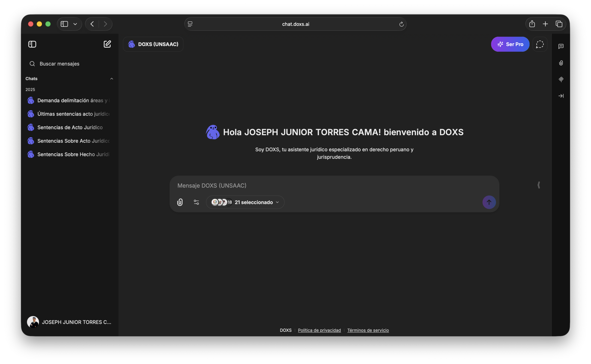Screen dimensions: 591x364
Task: Click the edge handle beside the message box
Action: tap(538, 185)
